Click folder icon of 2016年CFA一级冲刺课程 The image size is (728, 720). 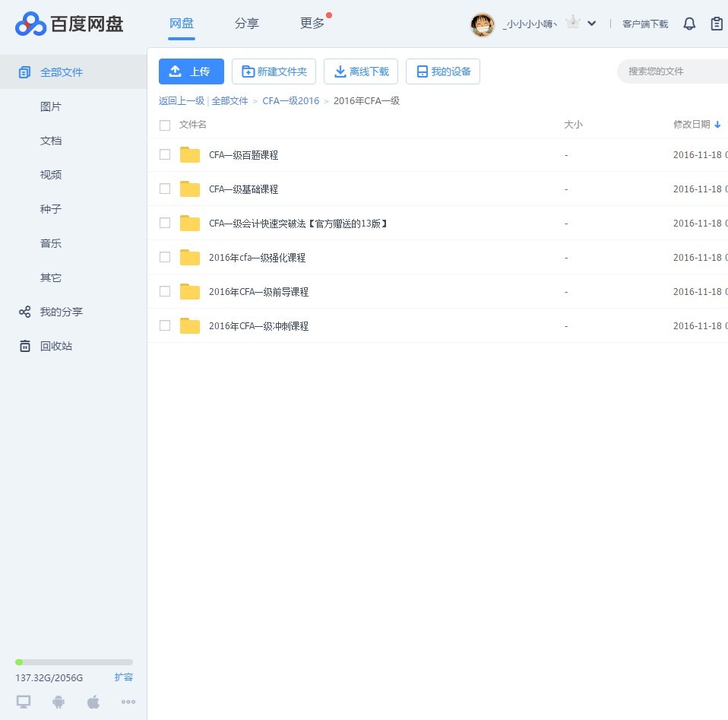190,325
